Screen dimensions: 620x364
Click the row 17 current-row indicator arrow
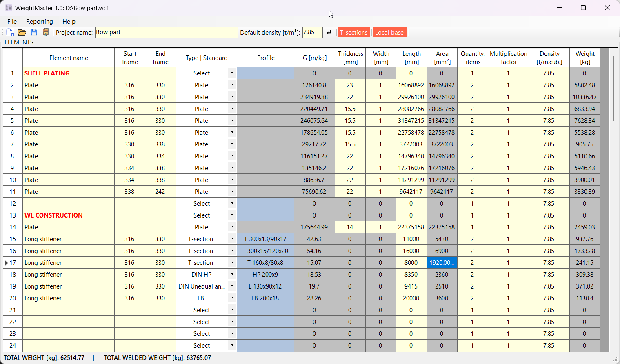click(x=7, y=263)
